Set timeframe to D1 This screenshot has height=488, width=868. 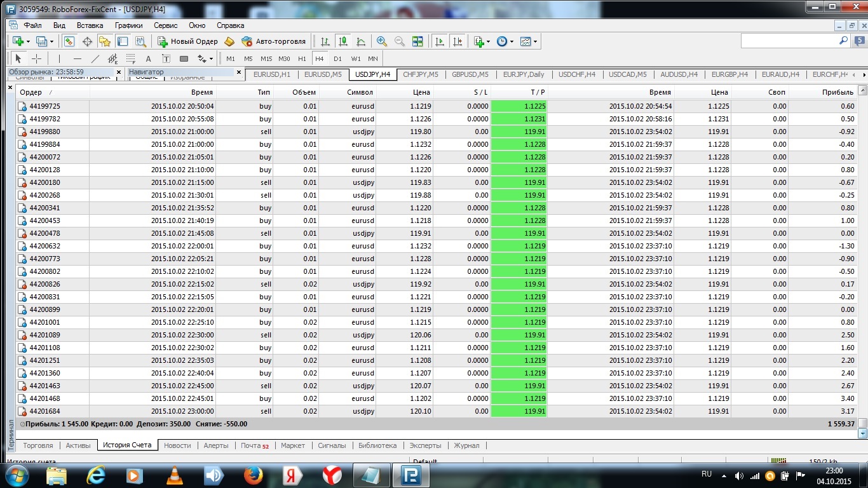[x=337, y=58]
